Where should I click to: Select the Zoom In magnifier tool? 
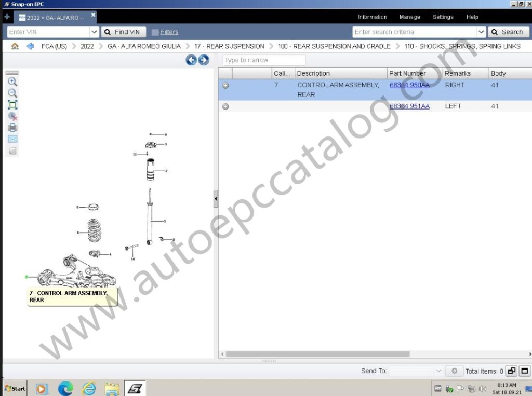[x=12, y=81]
